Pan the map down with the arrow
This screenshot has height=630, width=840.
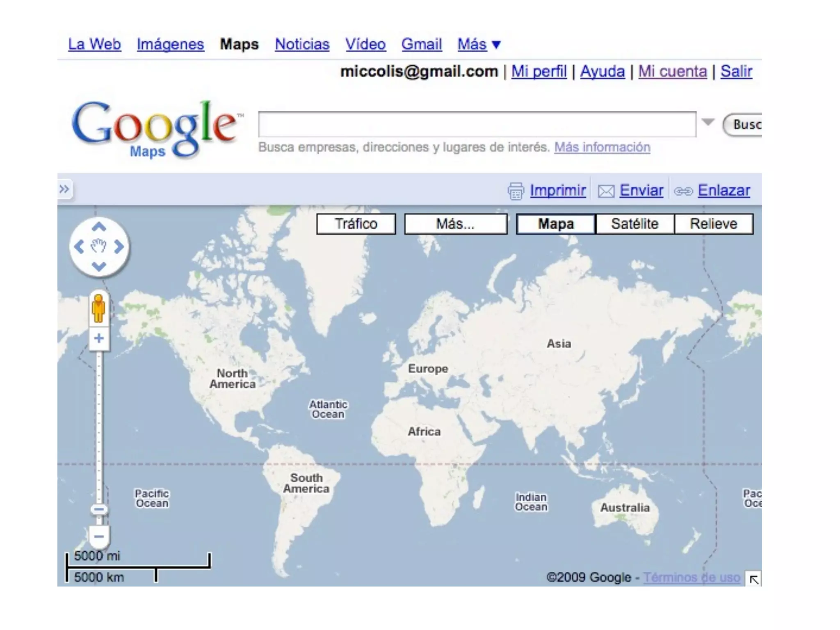tap(99, 267)
